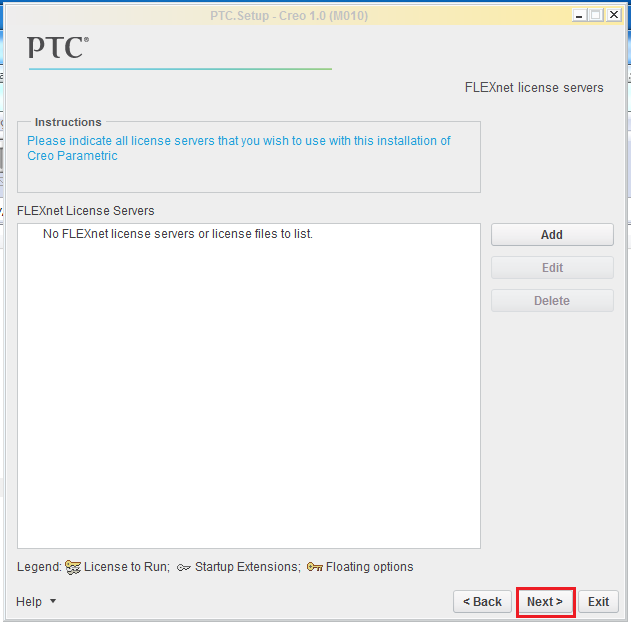Open the Help menu
Screen dimensions: 631x625
pyautogui.click(x=29, y=602)
